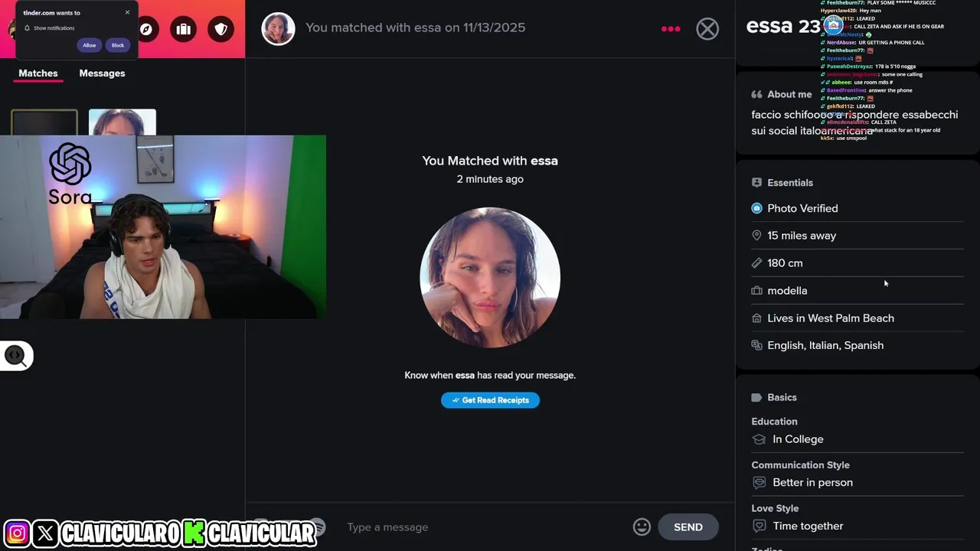The height and width of the screenshot is (551, 980).
Task: Click the Instagram logo in bottom banner
Action: (x=17, y=533)
